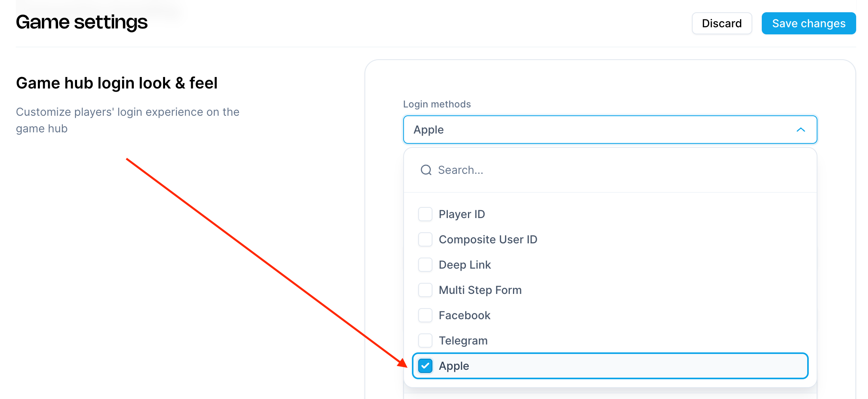Enable Deep Link login

pos(425,265)
